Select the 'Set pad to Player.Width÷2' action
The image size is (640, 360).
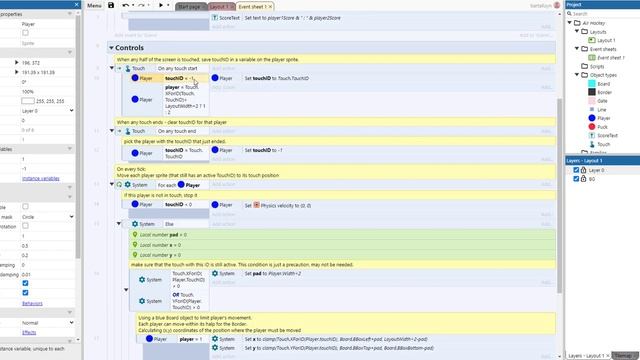pyautogui.click(x=273, y=273)
